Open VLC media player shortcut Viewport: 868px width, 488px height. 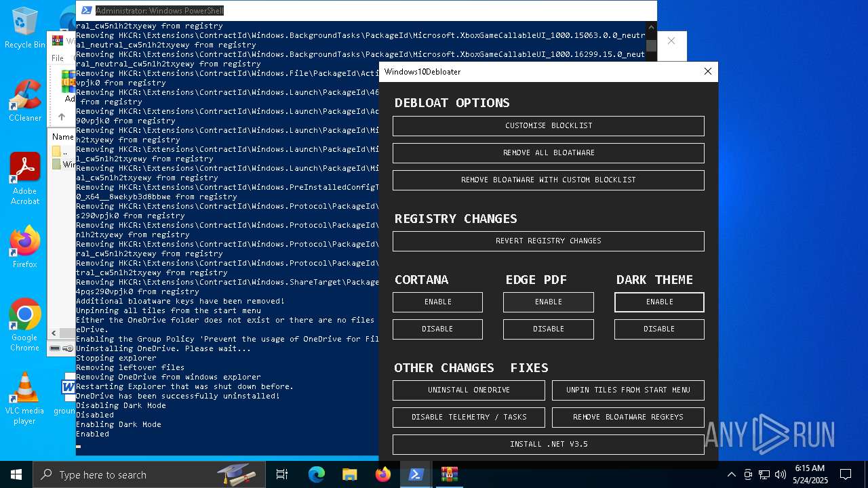click(x=24, y=399)
